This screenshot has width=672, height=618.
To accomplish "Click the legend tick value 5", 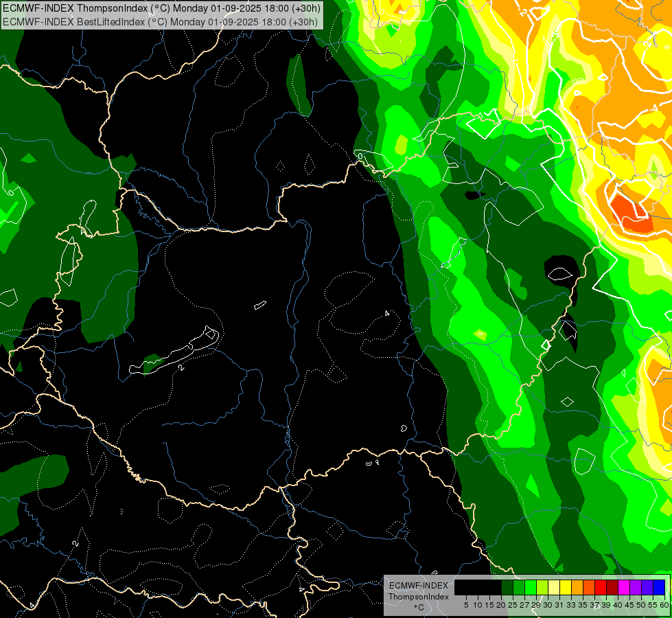I will 466,605.
